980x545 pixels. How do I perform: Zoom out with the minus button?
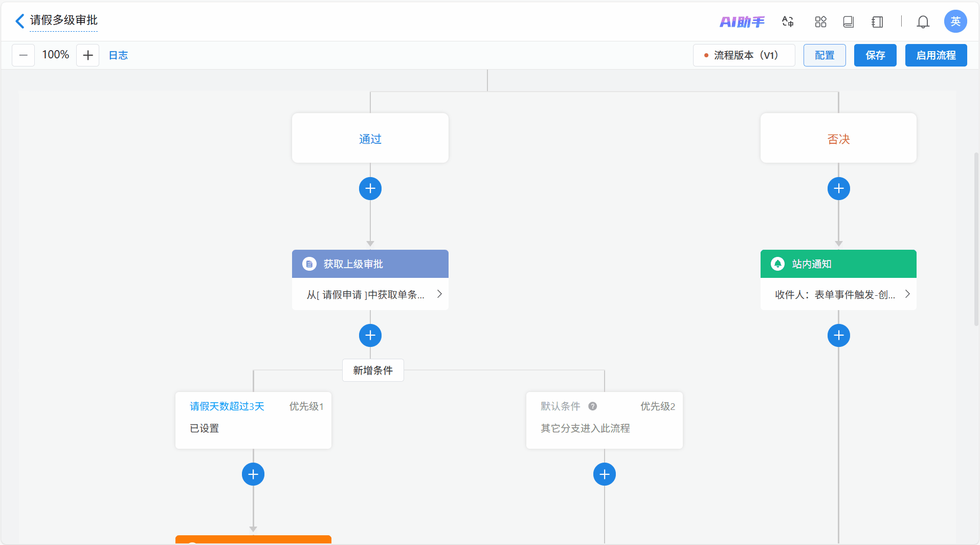click(24, 55)
